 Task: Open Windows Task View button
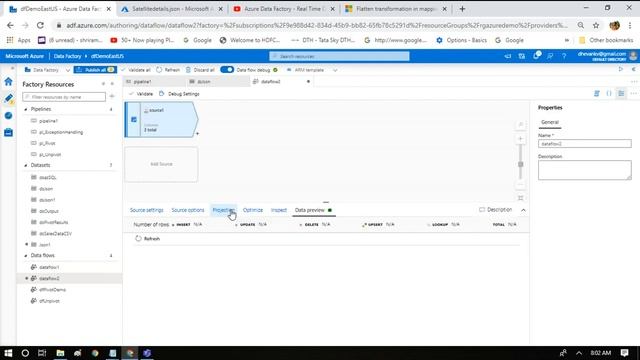pos(42,353)
